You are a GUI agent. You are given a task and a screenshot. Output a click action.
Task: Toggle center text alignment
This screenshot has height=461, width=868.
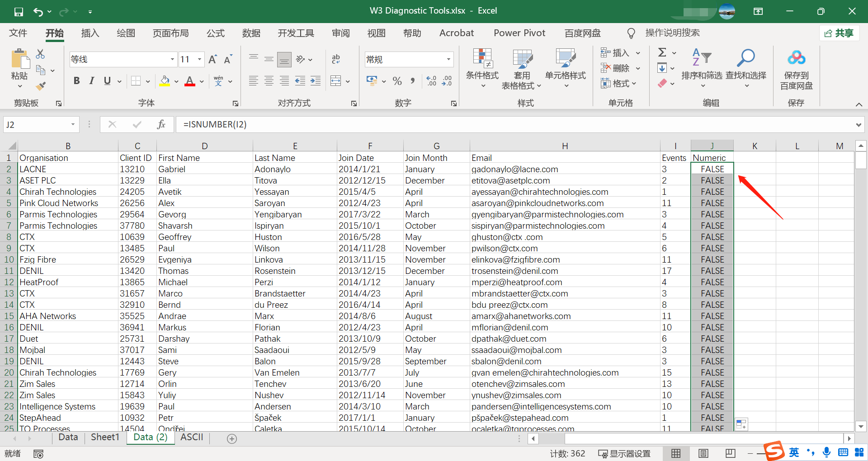269,81
